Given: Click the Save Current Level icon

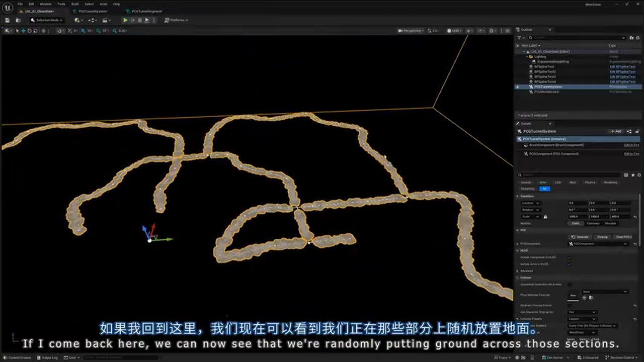Looking at the screenshot, I should coord(7,20).
